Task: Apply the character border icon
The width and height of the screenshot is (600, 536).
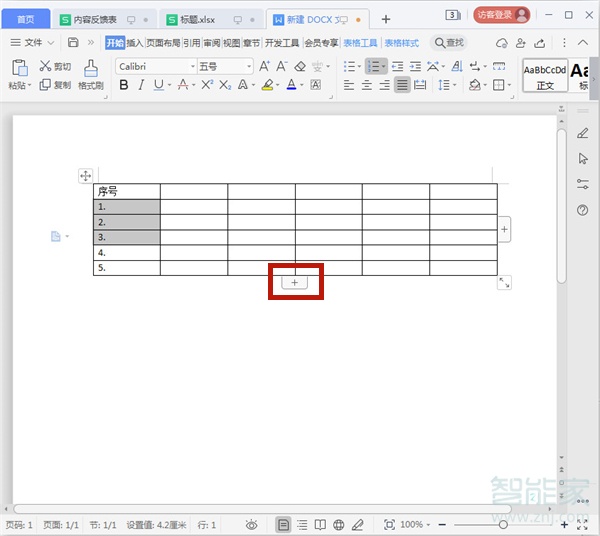Action: coord(316,85)
